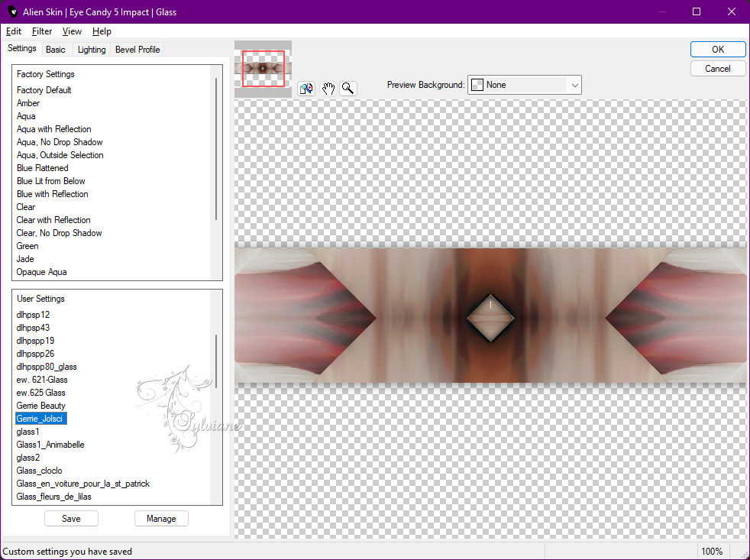Image resolution: width=750 pixels, height=560 pixels.
Task: Click the Manage settings button
Action: point(161,518)
